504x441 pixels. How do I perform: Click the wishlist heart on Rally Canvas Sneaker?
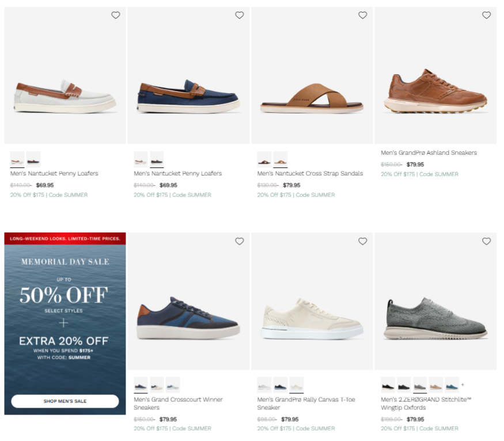coord(362,242)
